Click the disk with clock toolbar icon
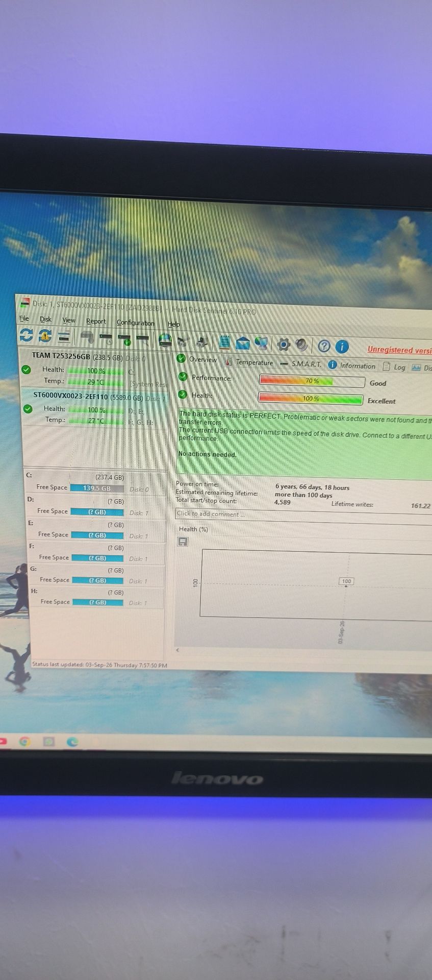The width and height of the screenshot is (432, 980). pyautogui.click(x=106, y=338)
